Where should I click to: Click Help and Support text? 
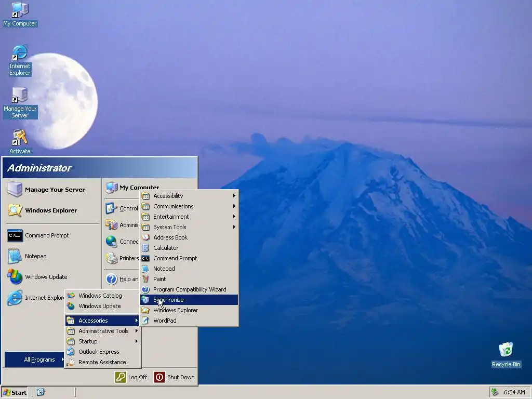[x=129, y=279]
